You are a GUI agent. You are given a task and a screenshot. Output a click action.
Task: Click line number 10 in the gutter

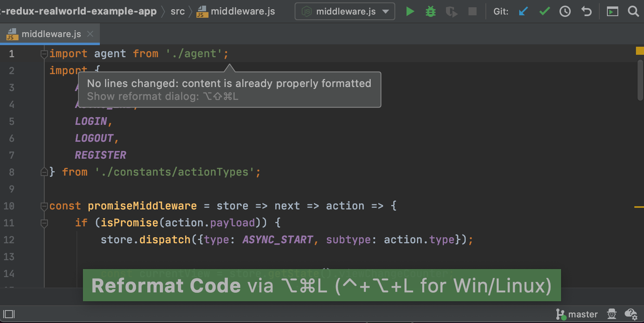click(9, 206)
